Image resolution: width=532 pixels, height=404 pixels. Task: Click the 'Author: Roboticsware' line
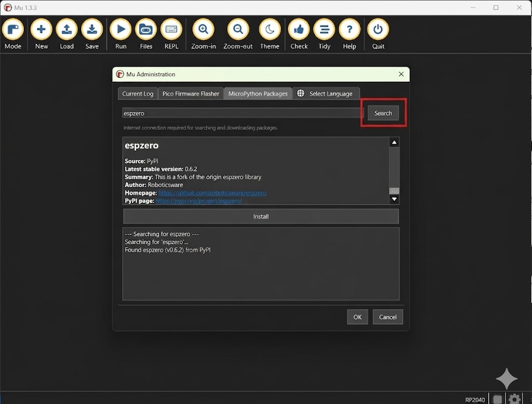pyautogui.click(x=154, y=185)
